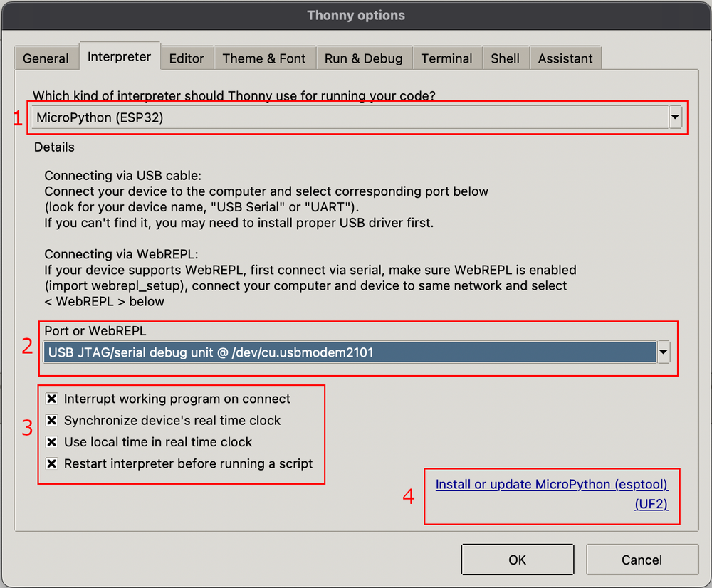Switch to the General tab
The width and height of the screenshot is (712, 588).
[46, 58]
